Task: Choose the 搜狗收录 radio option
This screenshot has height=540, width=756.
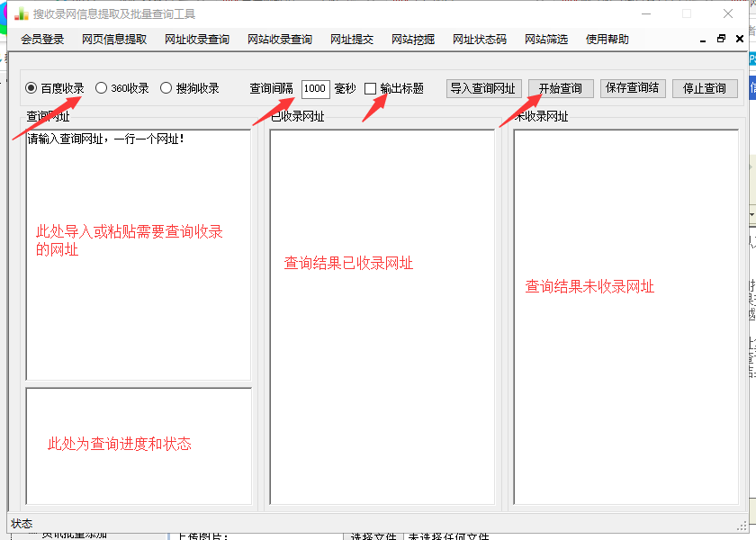Action: [x=166, y=88]
